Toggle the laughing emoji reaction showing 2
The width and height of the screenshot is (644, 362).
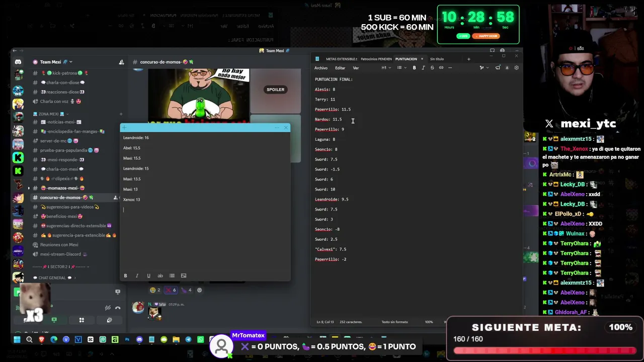pyautogui.click(x=155, y=290)
